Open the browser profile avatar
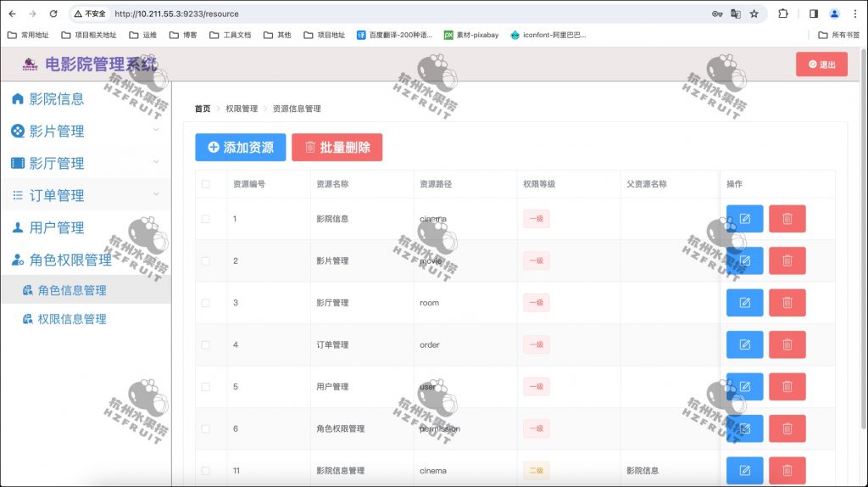 pyautogui.click(x=834, y=14)
